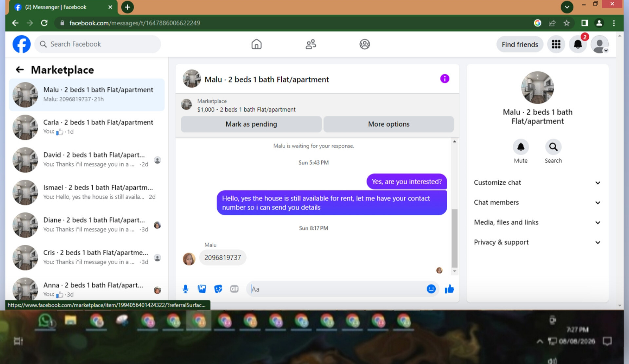
Task: Click the chat messages scrollbar thumb
Action: [454, 238]
